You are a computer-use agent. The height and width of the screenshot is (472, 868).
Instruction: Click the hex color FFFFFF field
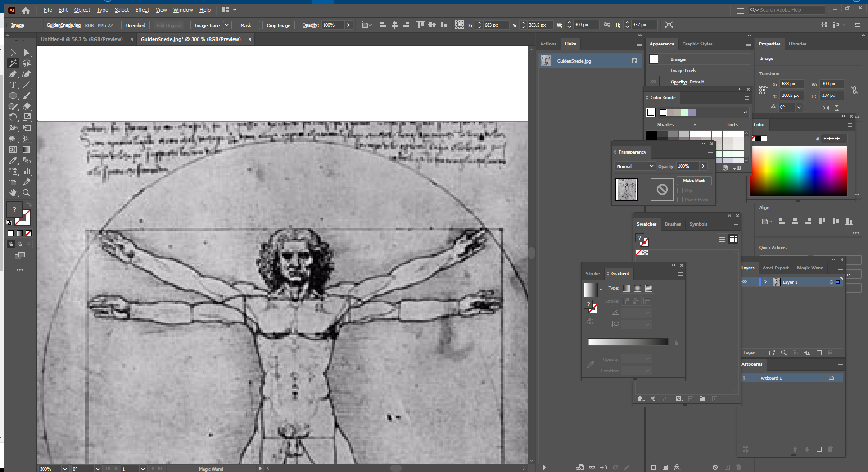point(833,139)
